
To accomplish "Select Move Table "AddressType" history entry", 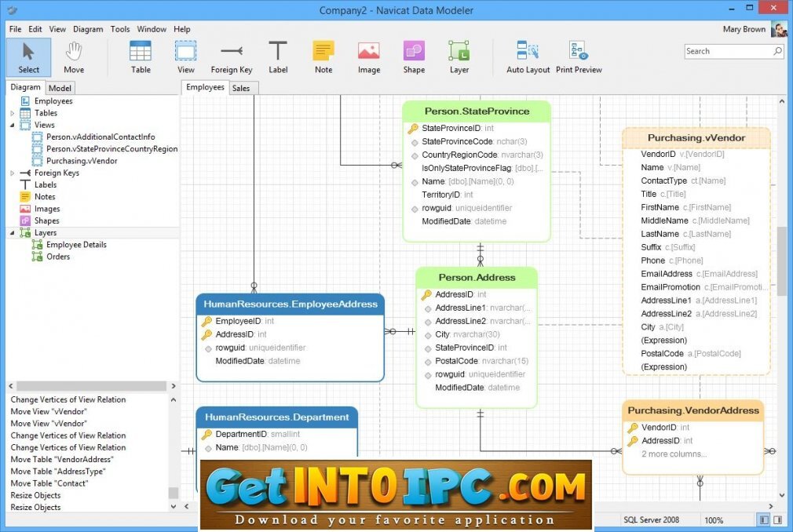I will [x=57, y=472].
